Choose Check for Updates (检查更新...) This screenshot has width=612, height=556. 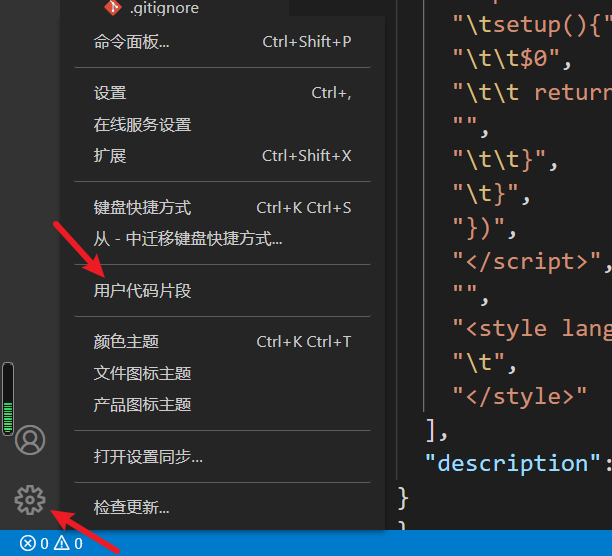[x=222, y=508]
